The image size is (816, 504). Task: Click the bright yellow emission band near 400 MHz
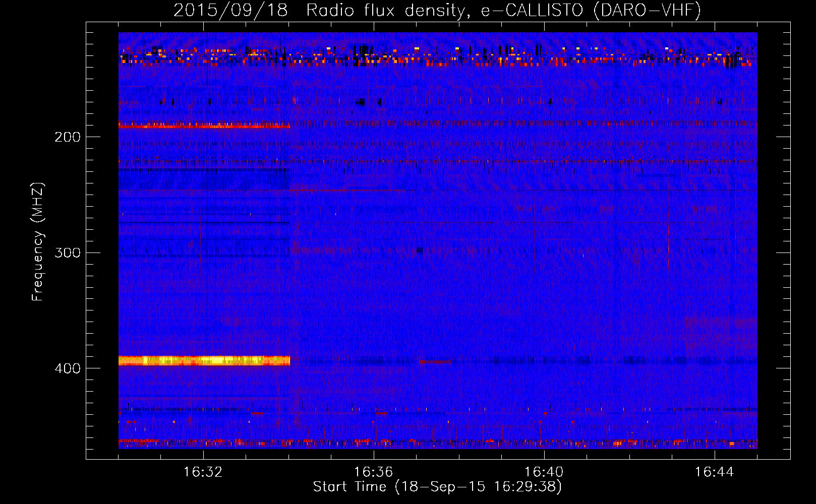204,360
